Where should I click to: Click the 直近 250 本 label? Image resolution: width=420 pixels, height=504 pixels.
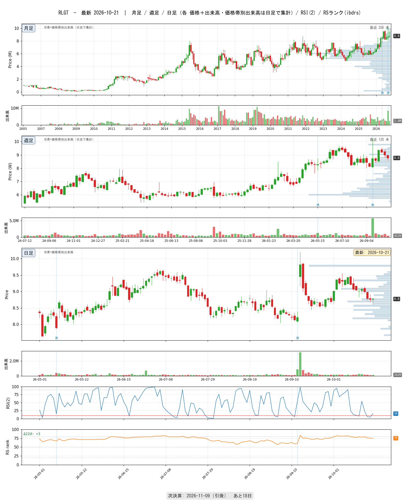pyautogui.click(x=379, y=27)
